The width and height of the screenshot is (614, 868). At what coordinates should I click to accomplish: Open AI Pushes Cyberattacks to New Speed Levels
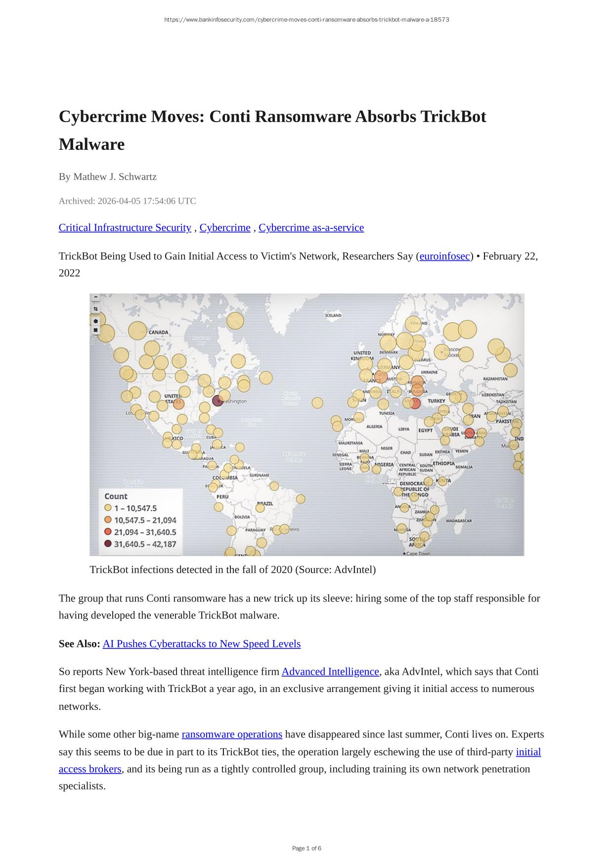point(201,644)
